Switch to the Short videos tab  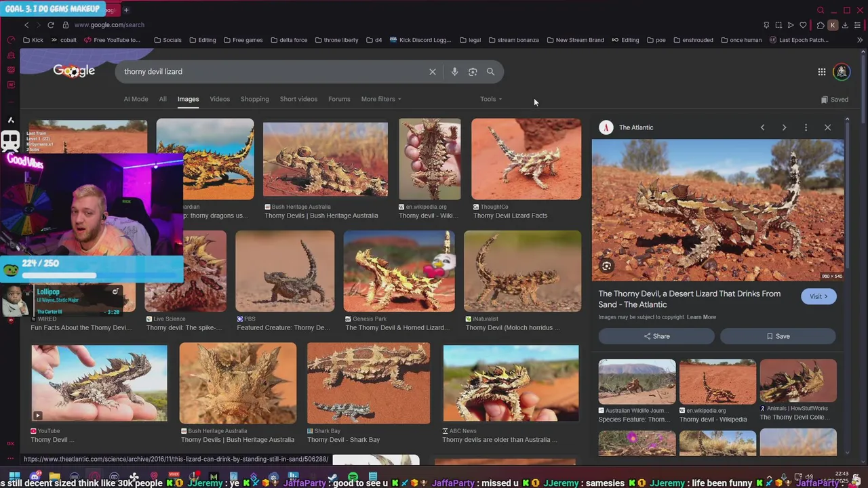[298, 99]
